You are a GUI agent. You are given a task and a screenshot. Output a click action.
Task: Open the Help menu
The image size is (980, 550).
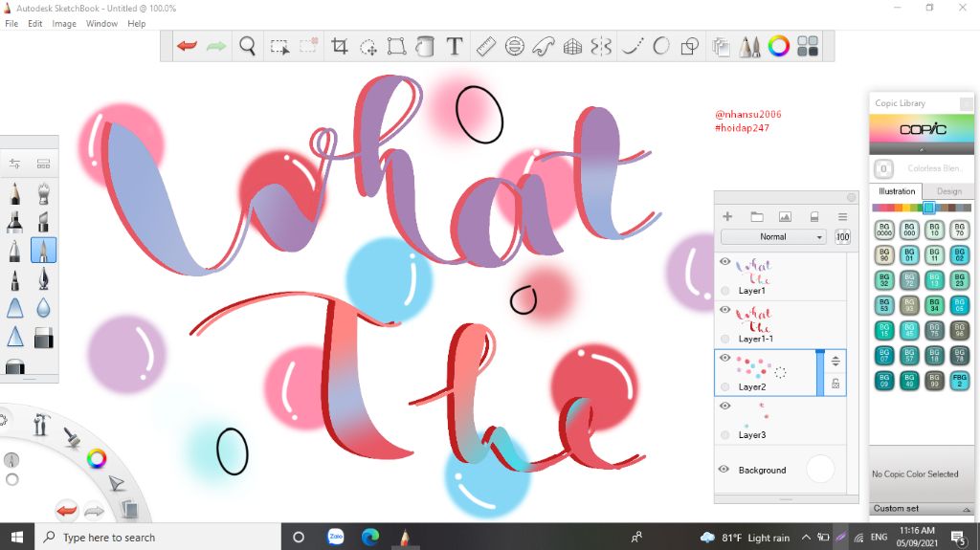pos(136,23)
